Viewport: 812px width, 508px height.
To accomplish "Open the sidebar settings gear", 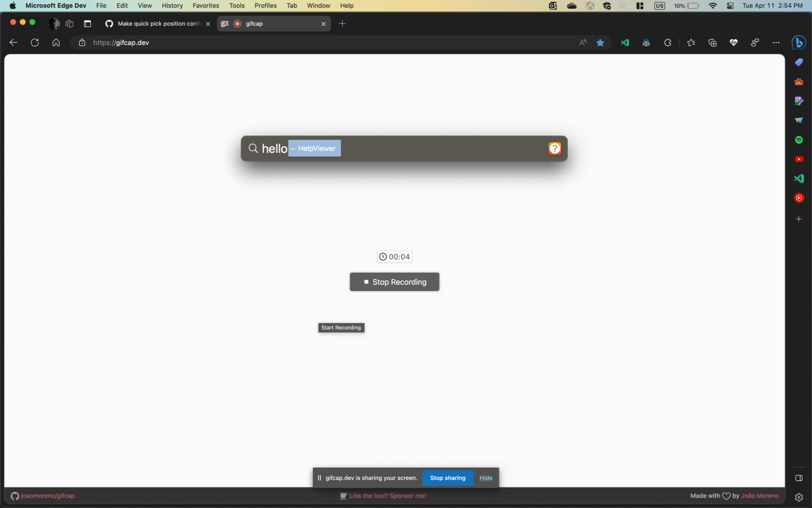I will 799,497.
